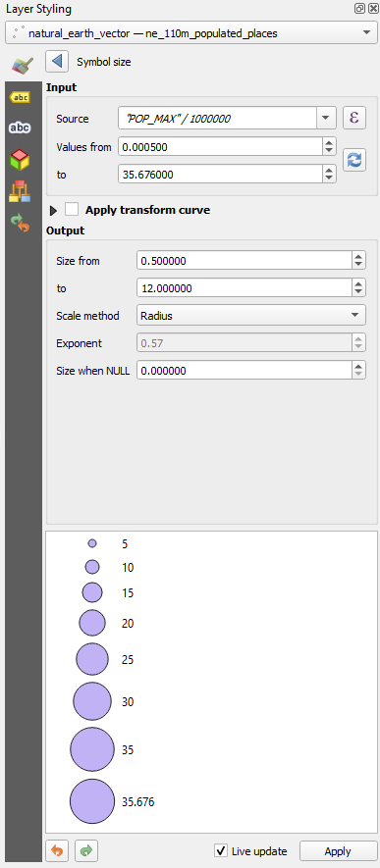Go back from Symbol size panel

pyautogui.click(x=57, y=62)
